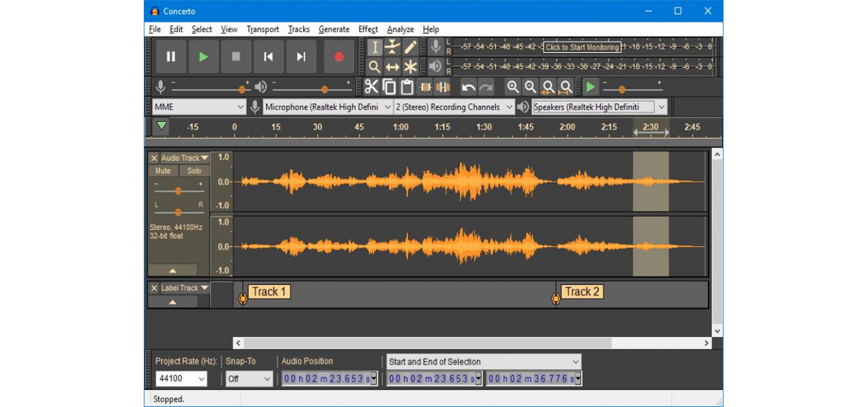Click the recording meter microphone icon

(x=436, y=47)
